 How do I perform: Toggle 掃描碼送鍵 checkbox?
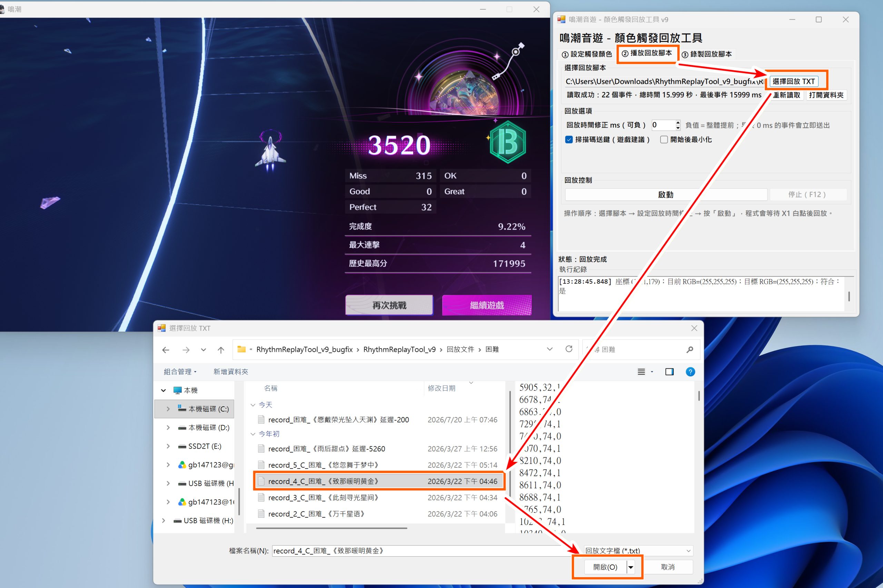coord(569,140)
